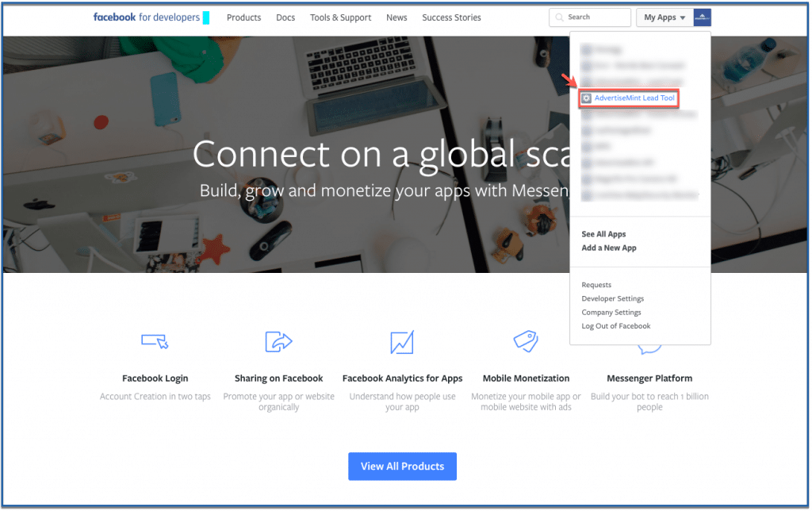This screenshot has height=511, width=812.
Task: Click the View All Products button
Action: [x=402, y=467]
